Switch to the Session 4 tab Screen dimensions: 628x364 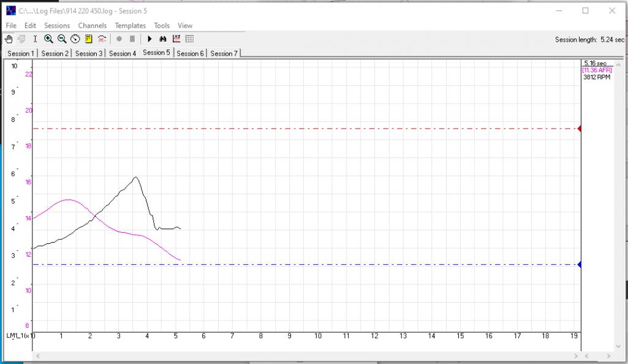pos(123,53)
